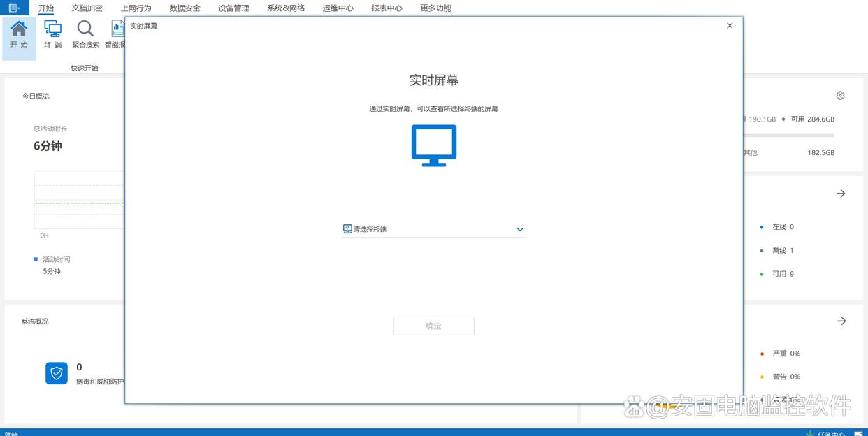
Task: Open terminal status details arrow
Action: point(841,194)
